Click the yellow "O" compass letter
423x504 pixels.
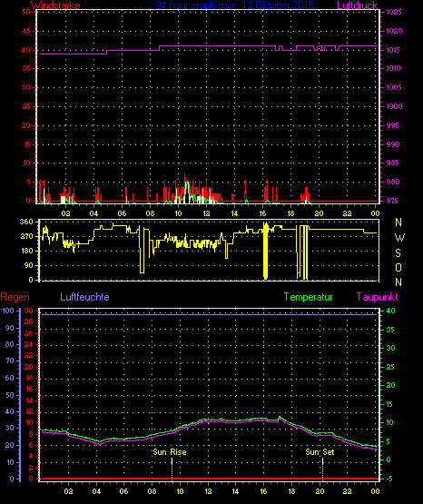coord(398,267)
